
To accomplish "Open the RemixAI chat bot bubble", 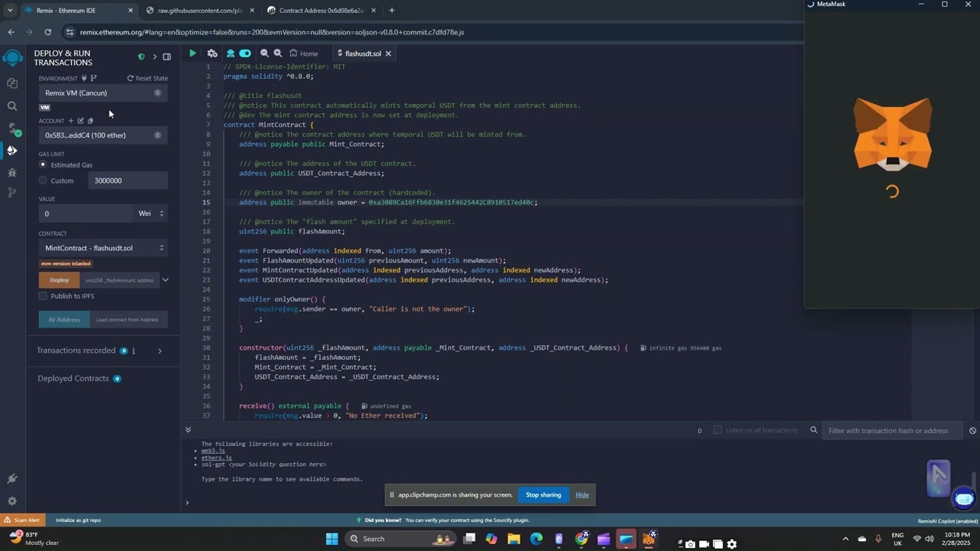I will 964,499.
